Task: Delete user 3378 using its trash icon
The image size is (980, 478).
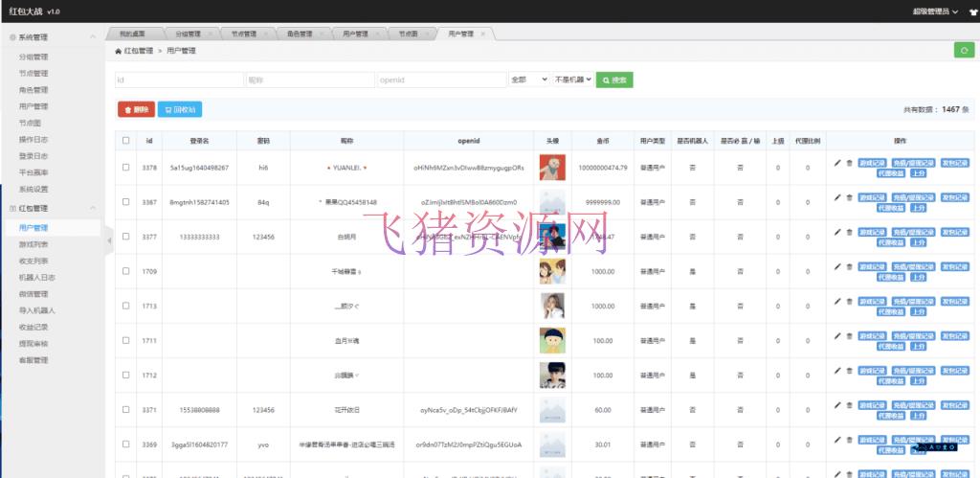Action: click(x=850, y=163)
